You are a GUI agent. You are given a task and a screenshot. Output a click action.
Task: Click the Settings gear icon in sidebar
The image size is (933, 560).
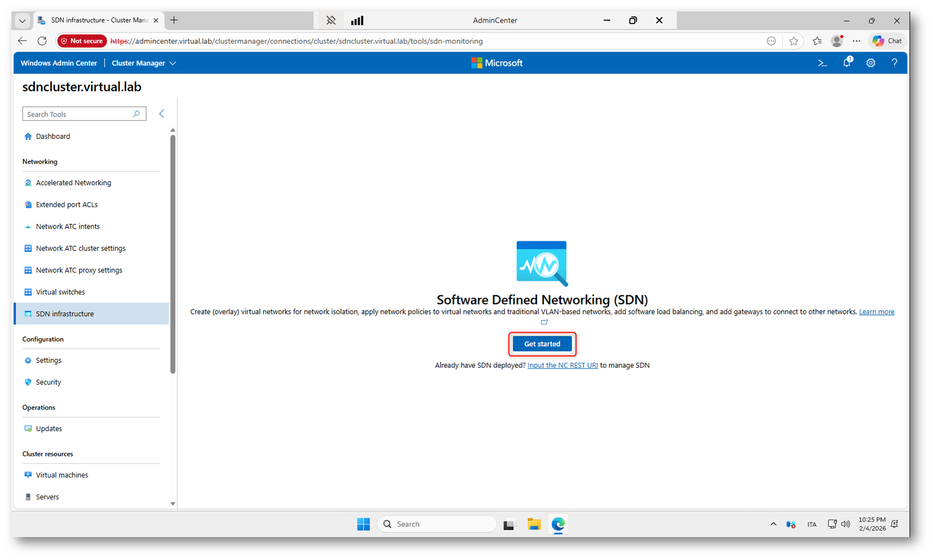pyautogui.click(x=28, y=360)
